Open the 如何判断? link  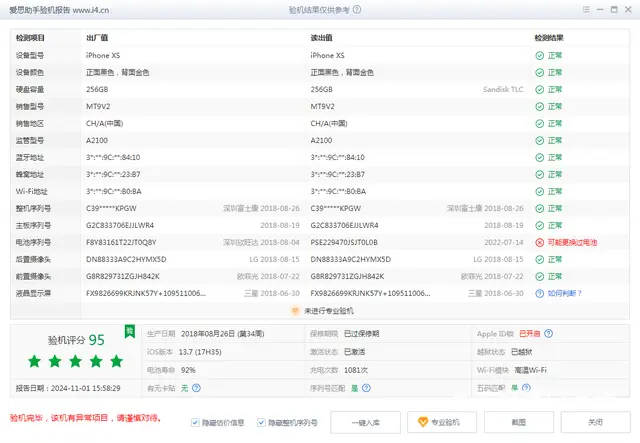[x=564, y=294]
